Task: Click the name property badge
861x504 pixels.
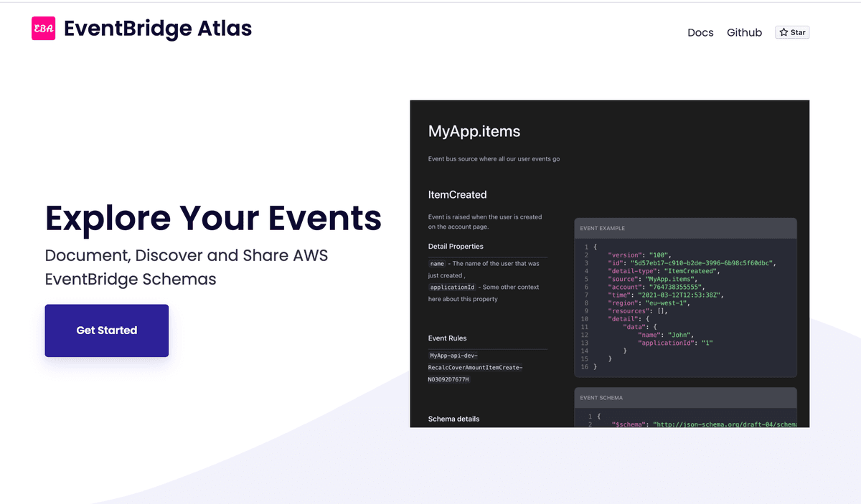Action: tap(437, 263)
